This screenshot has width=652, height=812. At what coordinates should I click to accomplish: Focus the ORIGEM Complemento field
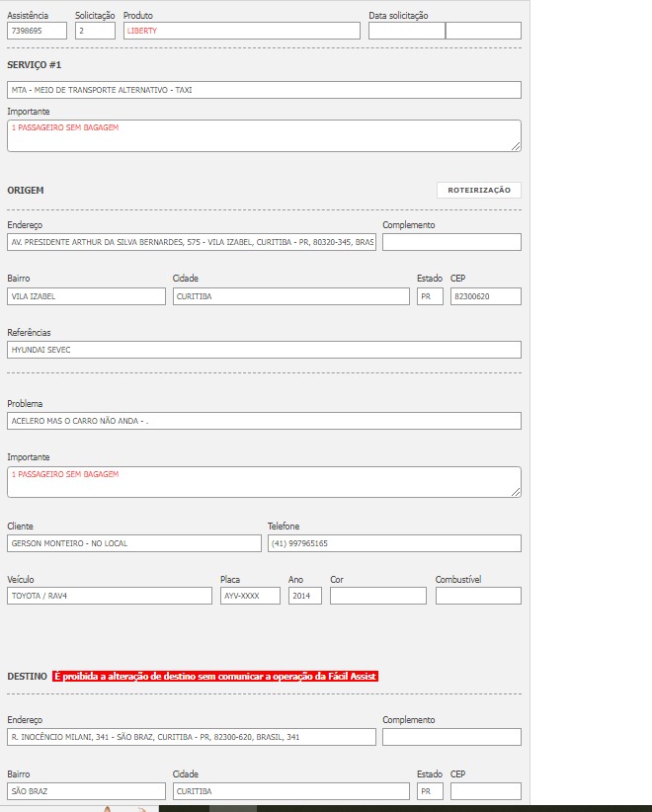pos(451,242)
